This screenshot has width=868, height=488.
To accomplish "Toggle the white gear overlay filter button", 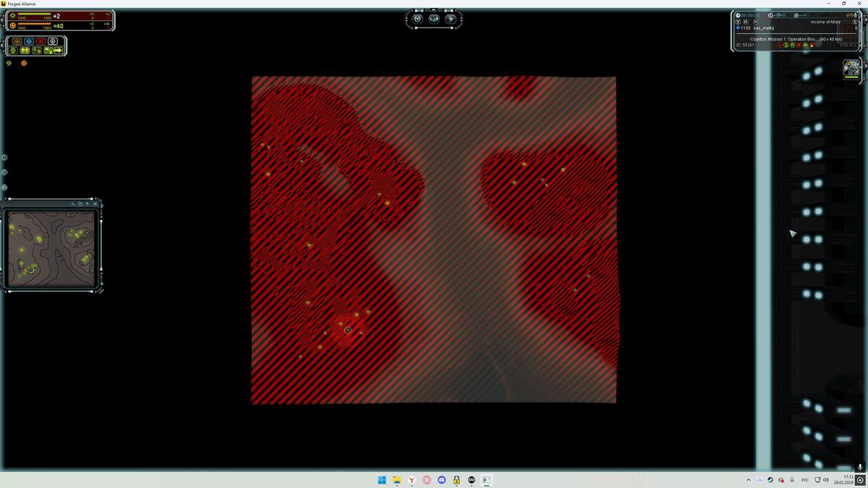I will coord(53,41).
